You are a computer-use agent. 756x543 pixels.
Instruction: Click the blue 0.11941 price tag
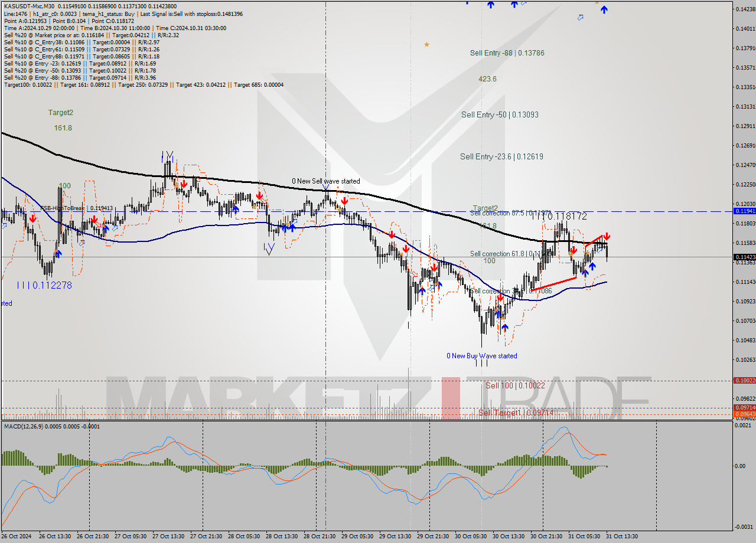click(x=744, y=211)
